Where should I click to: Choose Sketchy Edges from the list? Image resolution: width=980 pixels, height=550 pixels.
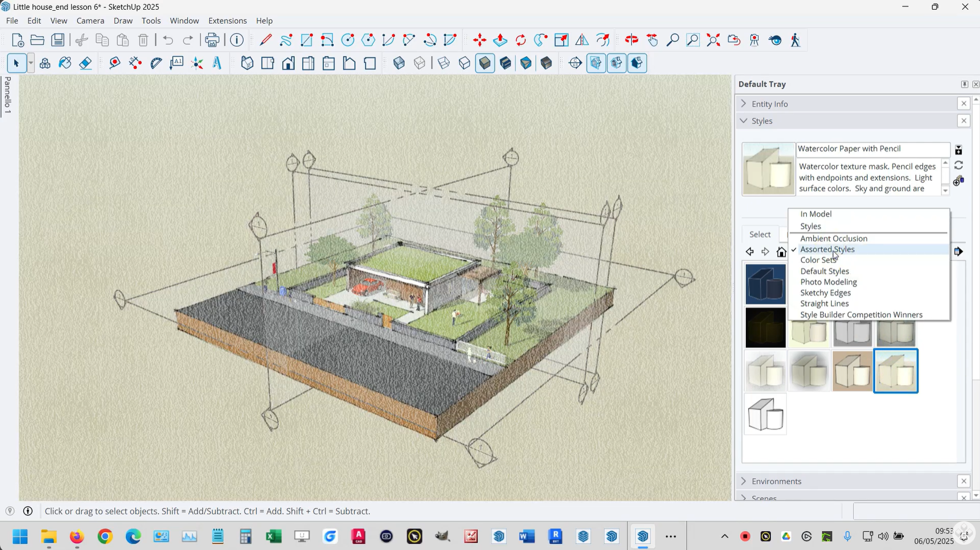point(825,292)
